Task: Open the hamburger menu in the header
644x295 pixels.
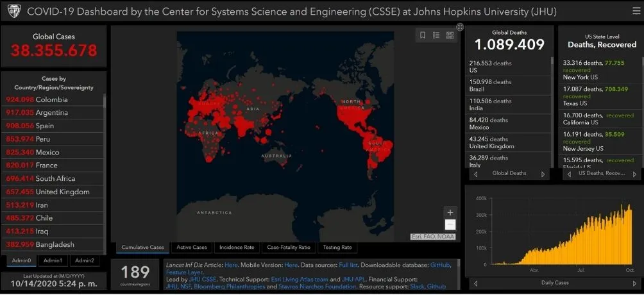Action: (636, 11)
